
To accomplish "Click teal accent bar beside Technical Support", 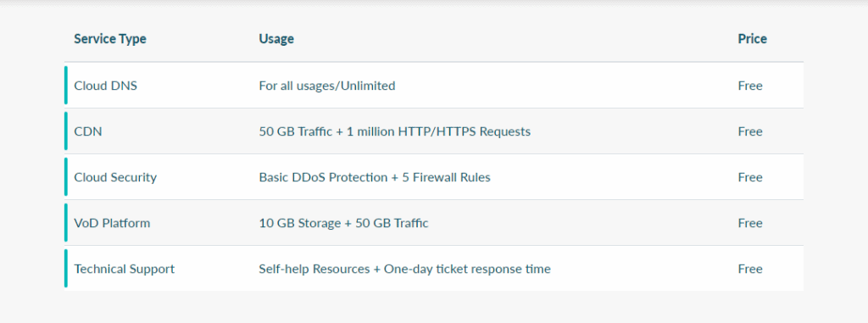I will click(66, 268).
